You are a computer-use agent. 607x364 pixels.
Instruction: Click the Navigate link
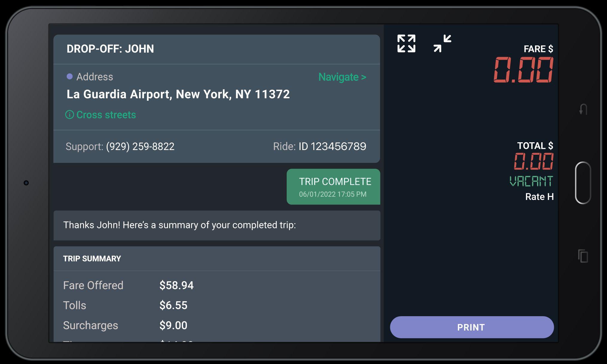(342, 77)
